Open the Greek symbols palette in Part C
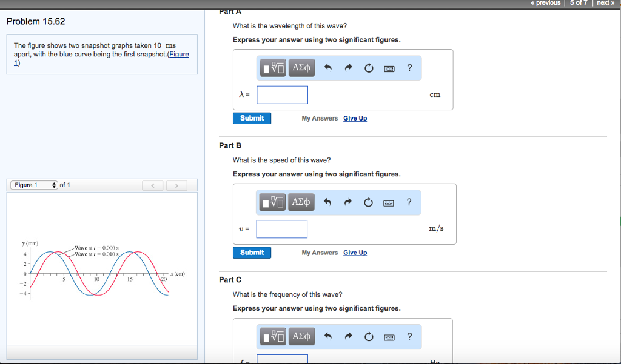The width and height of the screenshot is (621, 364). coord(301,336)
